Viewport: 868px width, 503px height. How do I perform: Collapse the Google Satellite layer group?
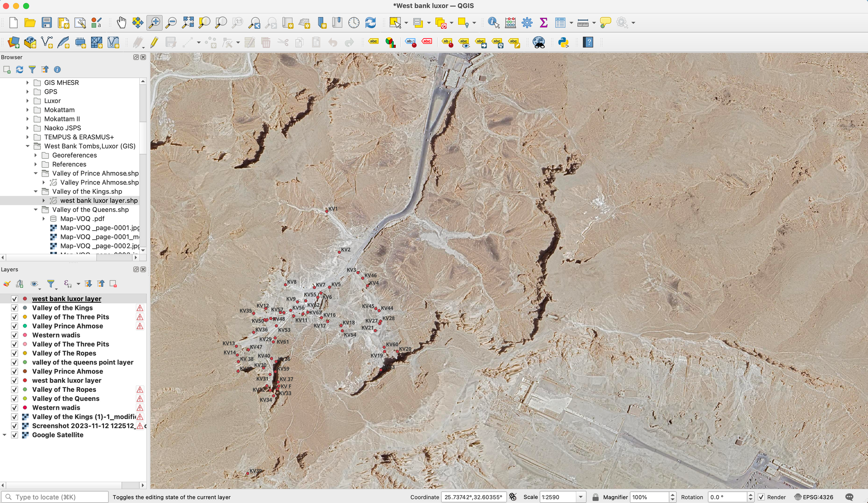pyautogui.click(x=5, y=435)
